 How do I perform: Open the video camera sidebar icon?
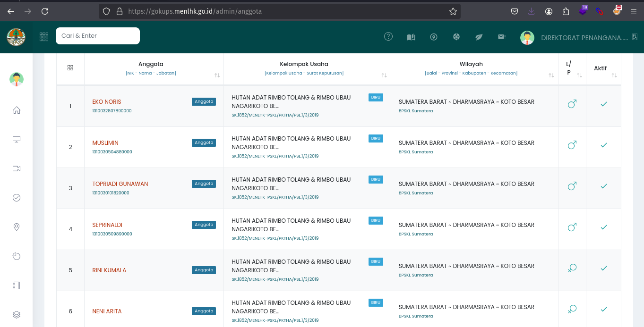[x=17, y=168]
